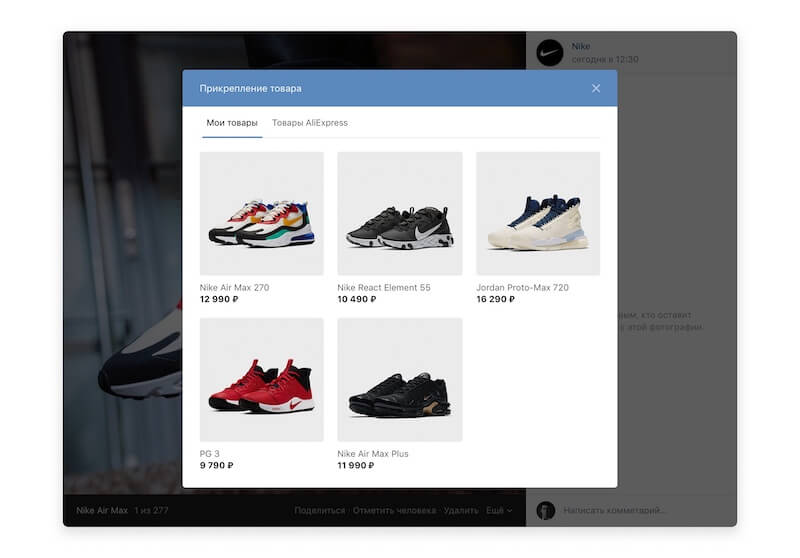Click the Jordan Proto-Max 720 title
Screen dimensions: 800x558
(522, 288)
